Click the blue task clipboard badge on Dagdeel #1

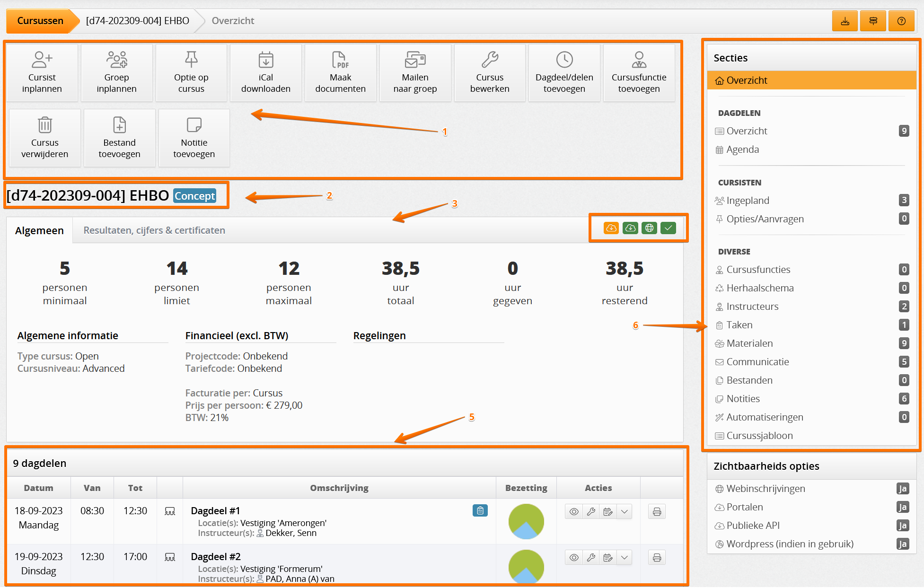480,510
